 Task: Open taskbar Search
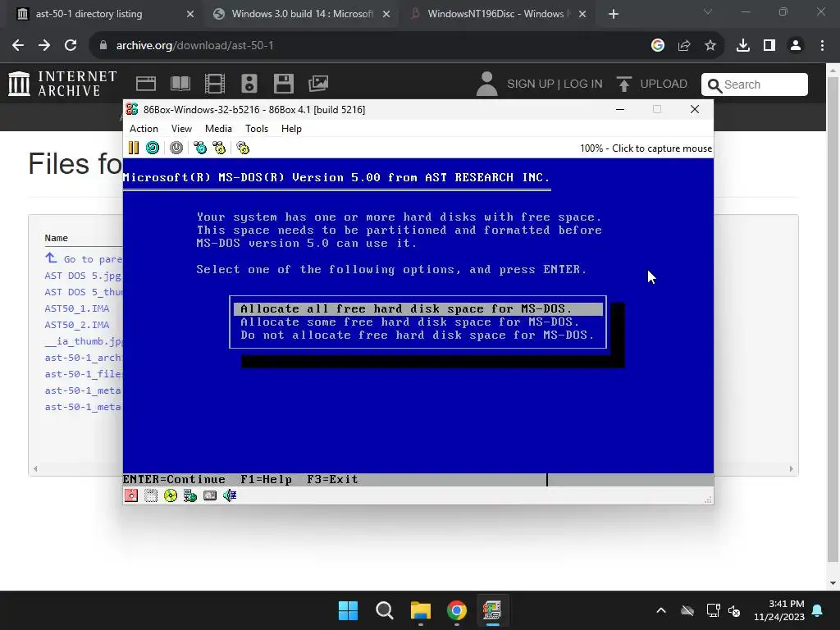tap(384, 610)
